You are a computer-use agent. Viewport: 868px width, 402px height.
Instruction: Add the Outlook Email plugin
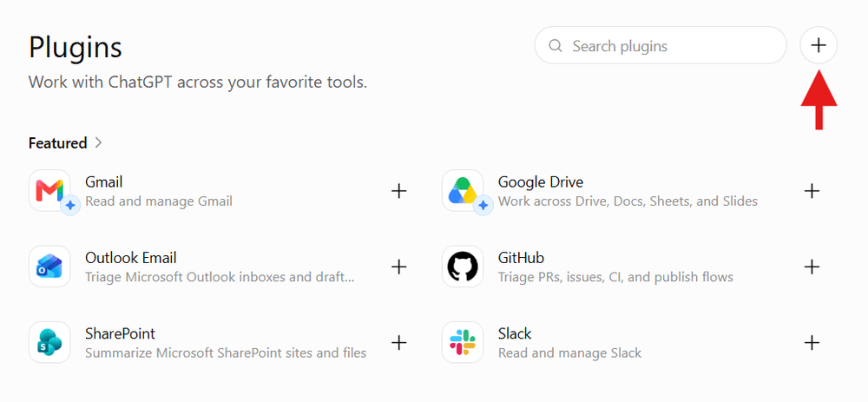pyautogui.click(x=399, y=267)
